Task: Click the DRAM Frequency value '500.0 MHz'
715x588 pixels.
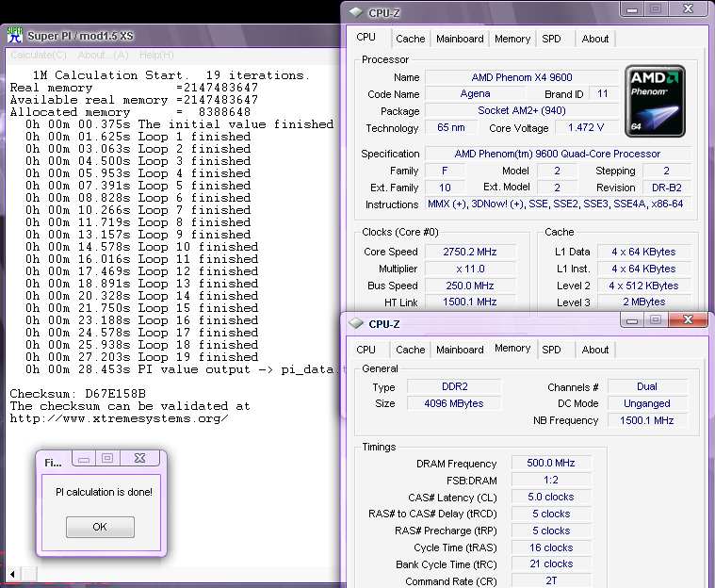Action: pyautogui.click(x=551, y=463)
